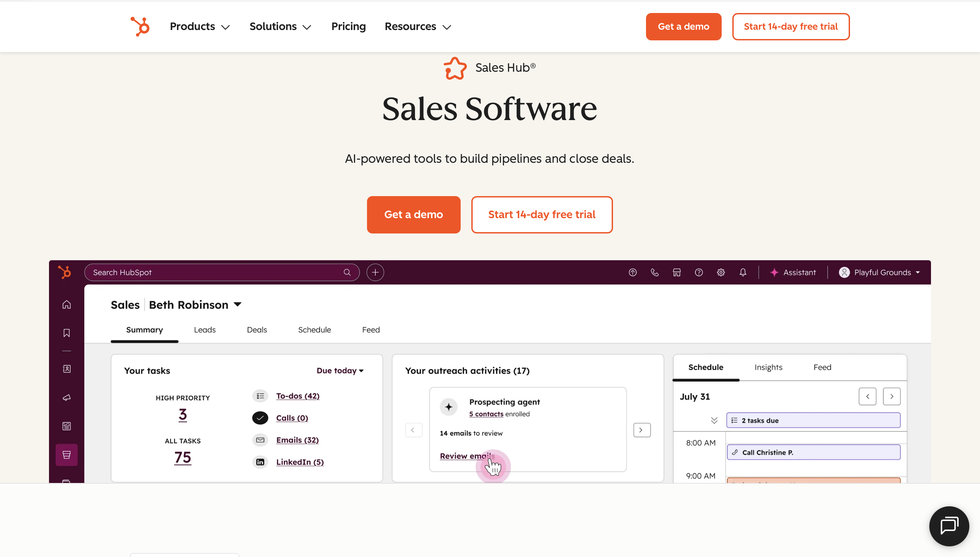Click the HubSpot sprocket logo in the site header

[140, 26]
